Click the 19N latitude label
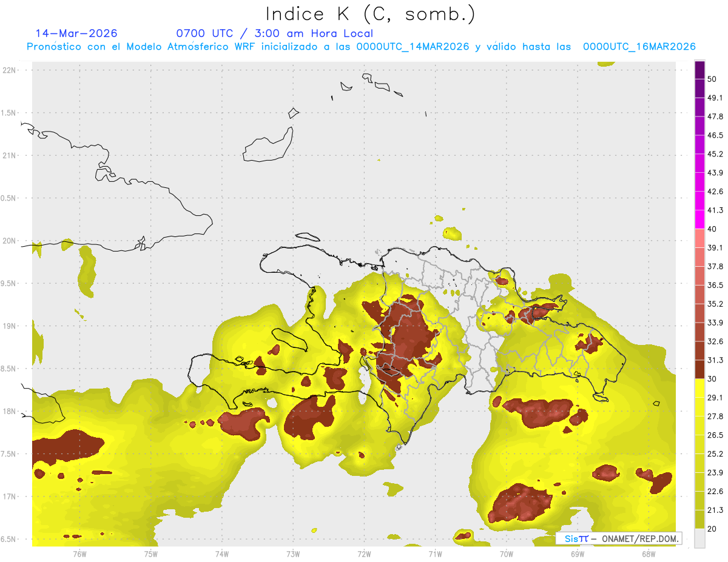This screenshot has width=728, height=562. (9, 326)
